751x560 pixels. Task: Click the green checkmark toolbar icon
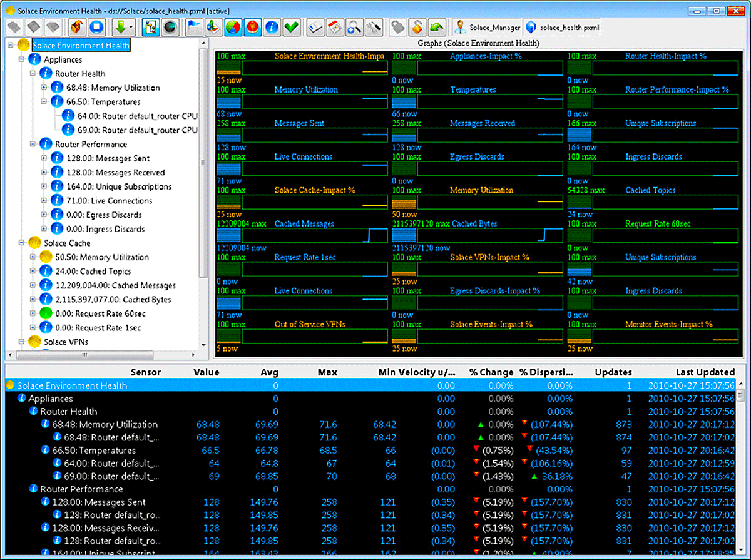[290, 27]
